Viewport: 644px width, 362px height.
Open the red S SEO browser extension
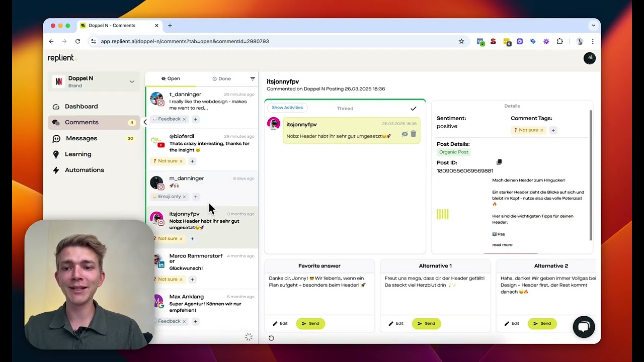pyautogui.click(x=493, y=41)
